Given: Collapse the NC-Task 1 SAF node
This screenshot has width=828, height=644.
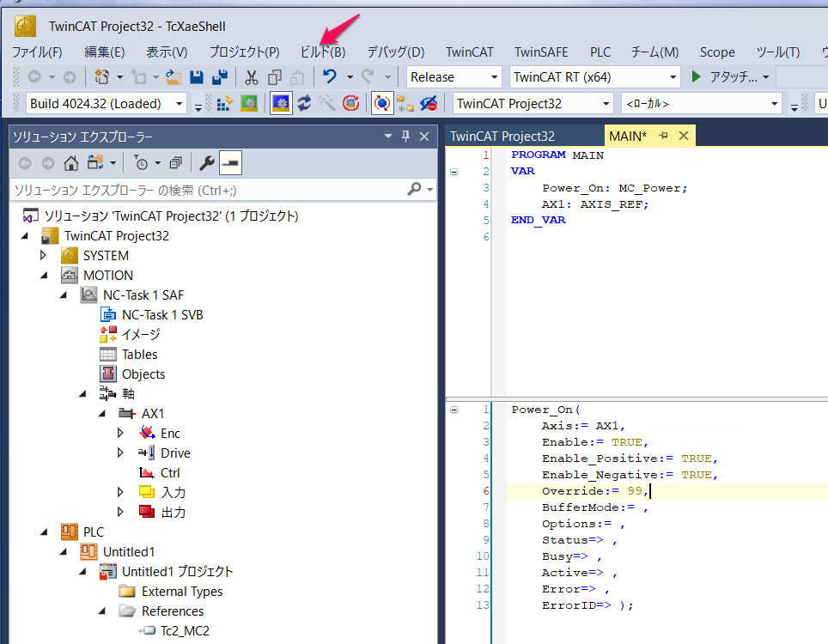Looking at the screenshot, I should (64, 295).
